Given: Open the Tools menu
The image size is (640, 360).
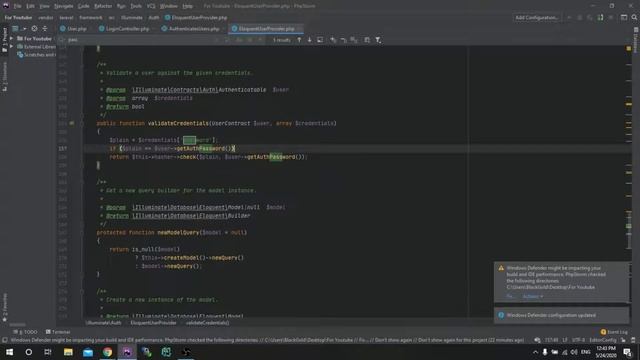Looking at the screenshot, I should (x=136, y=6).
